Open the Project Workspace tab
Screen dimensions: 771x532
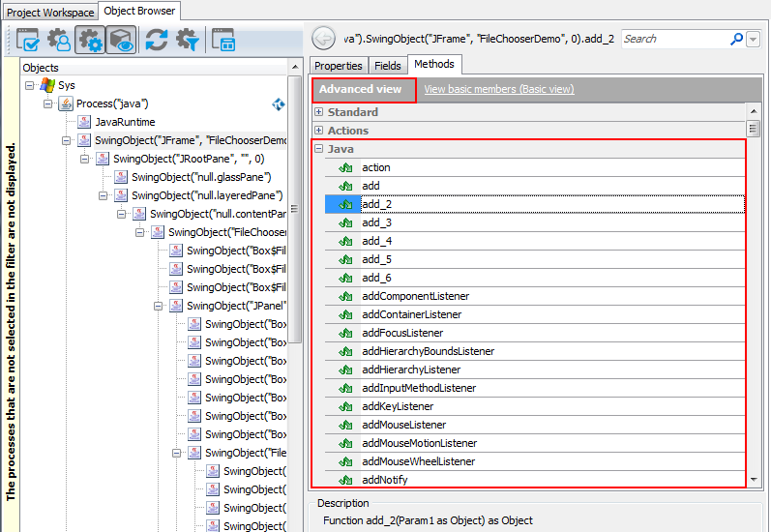coord(50,12)
